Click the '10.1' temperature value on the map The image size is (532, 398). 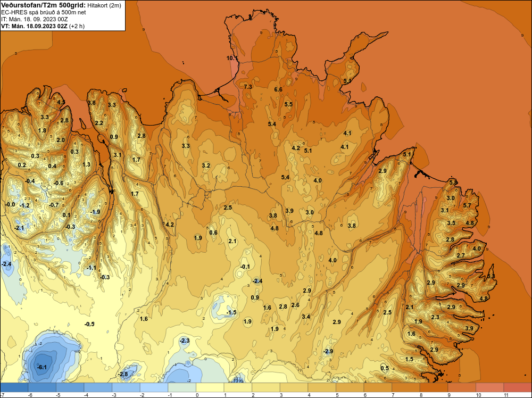232,59
